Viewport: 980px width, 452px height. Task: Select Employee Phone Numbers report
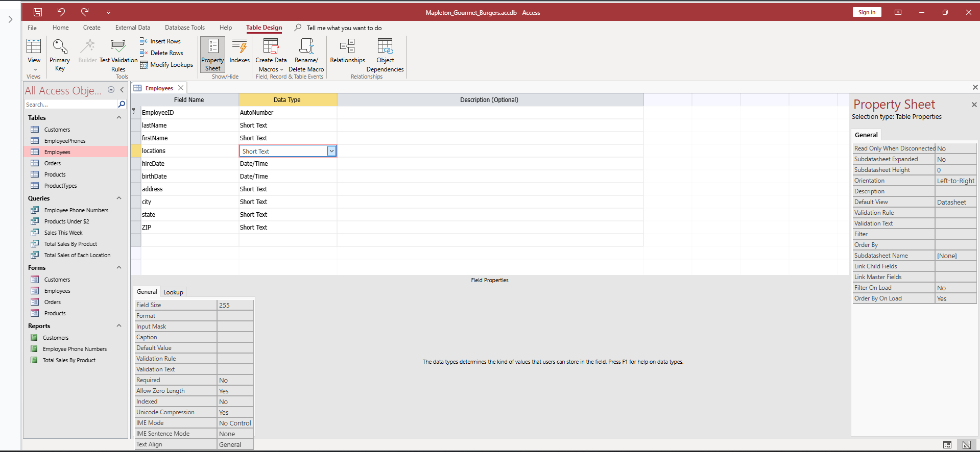[76, 349]
